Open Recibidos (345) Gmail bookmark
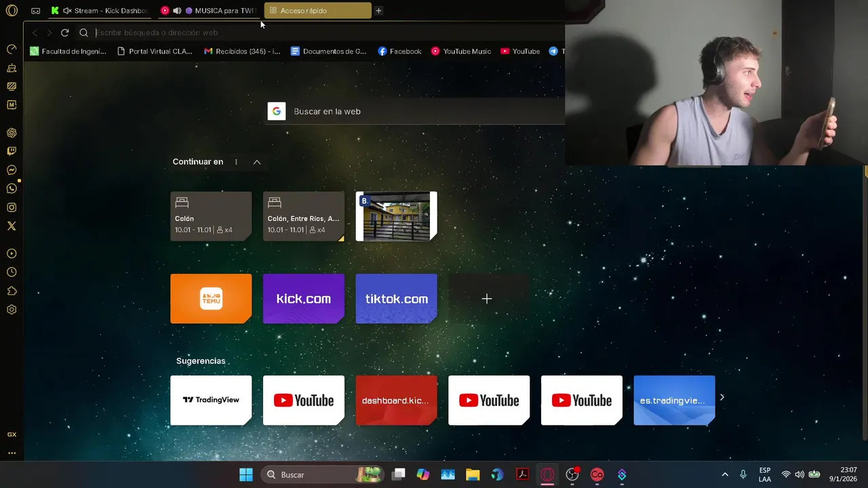868x488 pixels. coord(242,51)
